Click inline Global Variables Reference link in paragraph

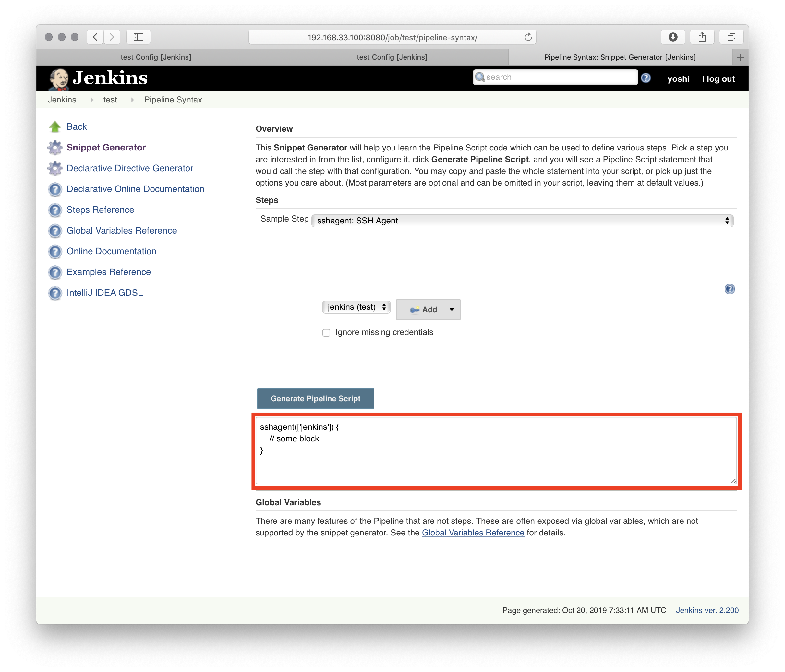473,533
